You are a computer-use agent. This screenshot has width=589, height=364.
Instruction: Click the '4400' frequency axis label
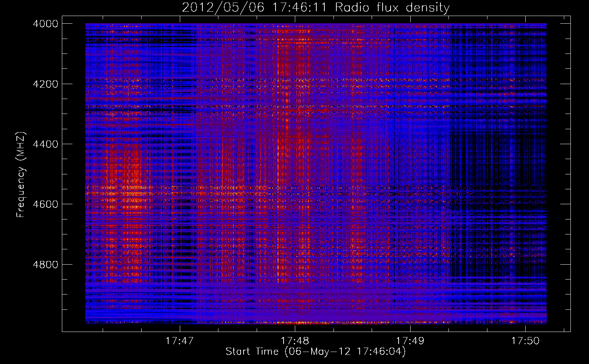point(46,144)
